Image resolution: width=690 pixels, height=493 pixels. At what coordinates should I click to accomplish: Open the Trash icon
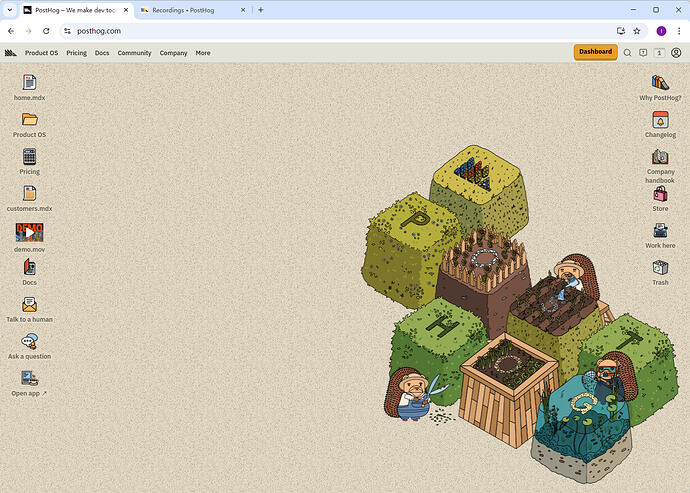(x=660, y=268)
